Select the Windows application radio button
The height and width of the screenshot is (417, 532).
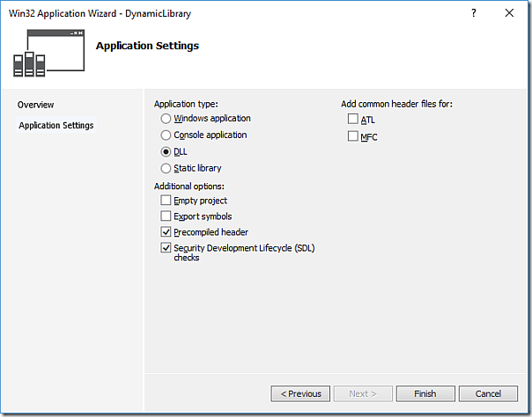166,119
